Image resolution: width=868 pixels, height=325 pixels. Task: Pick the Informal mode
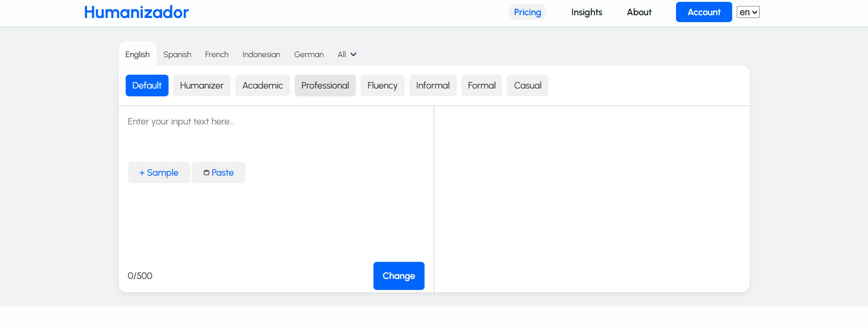pyautogui.click(x=433, y=85)
